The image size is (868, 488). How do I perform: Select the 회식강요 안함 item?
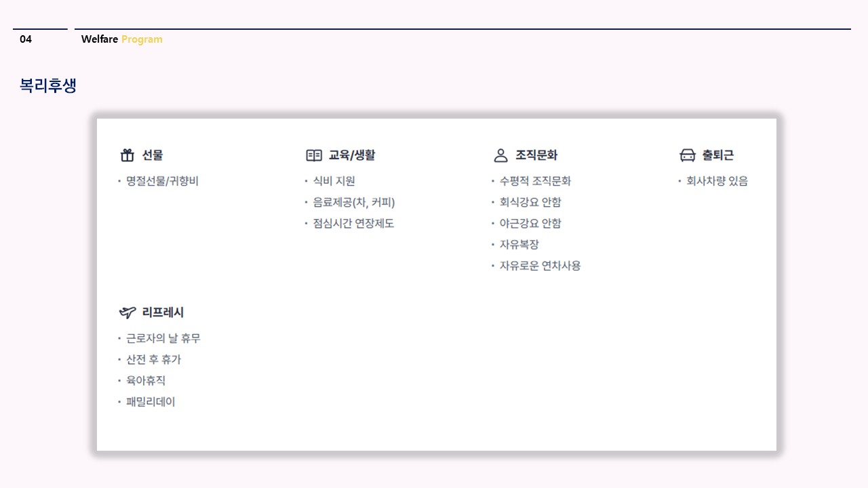(x=530, y=202)
